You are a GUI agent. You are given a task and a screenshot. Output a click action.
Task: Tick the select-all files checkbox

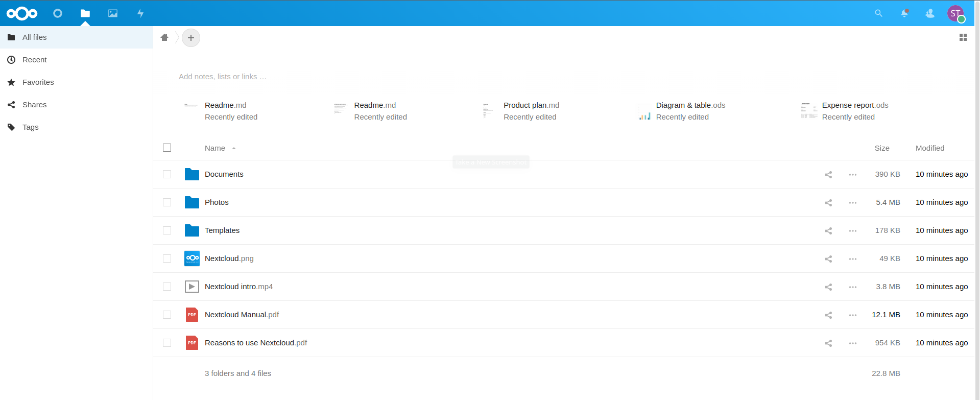coord(167,148)
